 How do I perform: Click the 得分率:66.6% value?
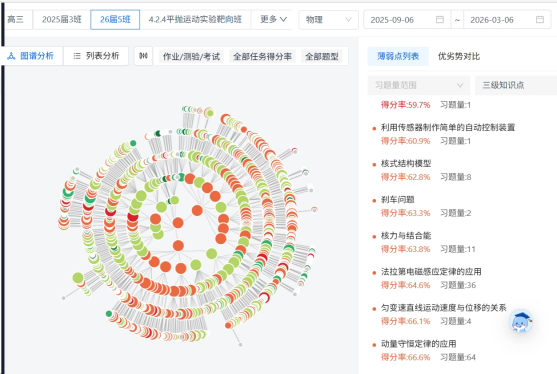pyautogui.click(x=405, y=357)
